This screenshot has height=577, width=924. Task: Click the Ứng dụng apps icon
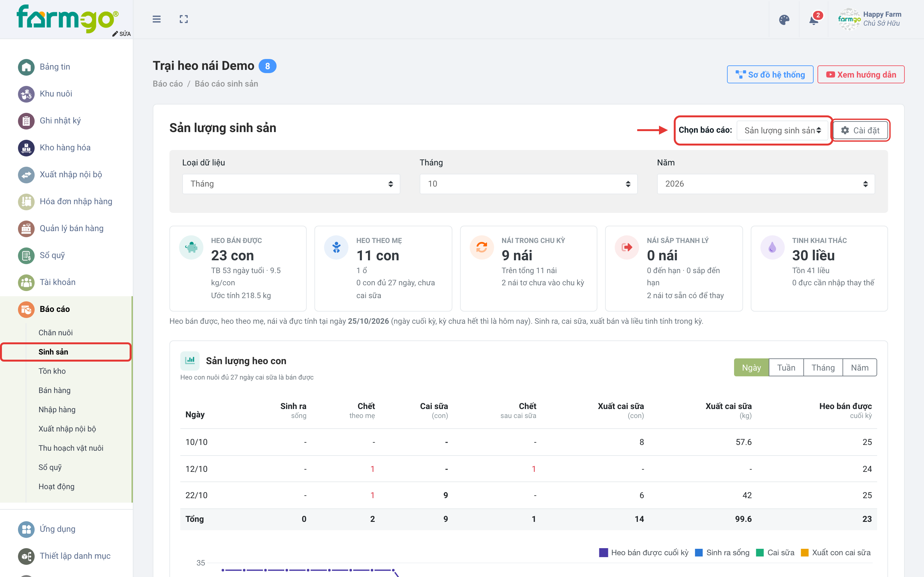point(26,529)
